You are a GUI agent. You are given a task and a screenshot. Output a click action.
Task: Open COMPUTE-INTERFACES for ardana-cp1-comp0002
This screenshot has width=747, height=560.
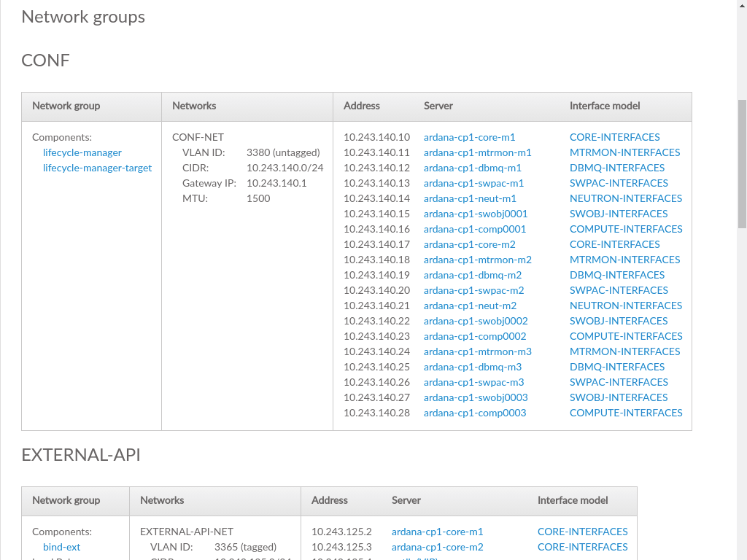626,336
